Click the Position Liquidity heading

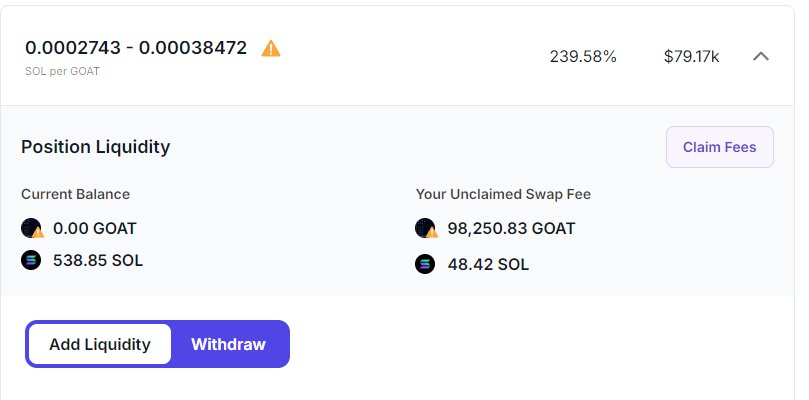(x=95, y=147)
